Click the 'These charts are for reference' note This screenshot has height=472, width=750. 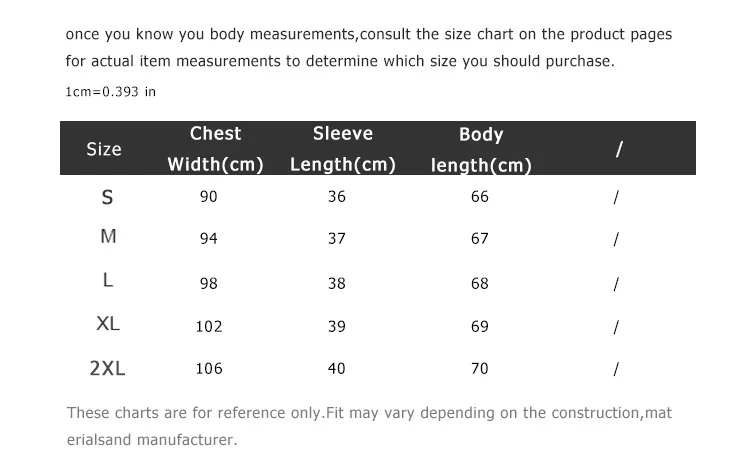(369, 426)
